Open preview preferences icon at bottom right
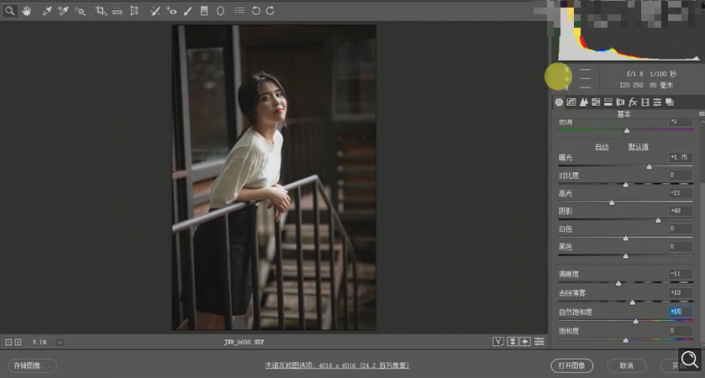The image size is (705, 378). point(540,342)
